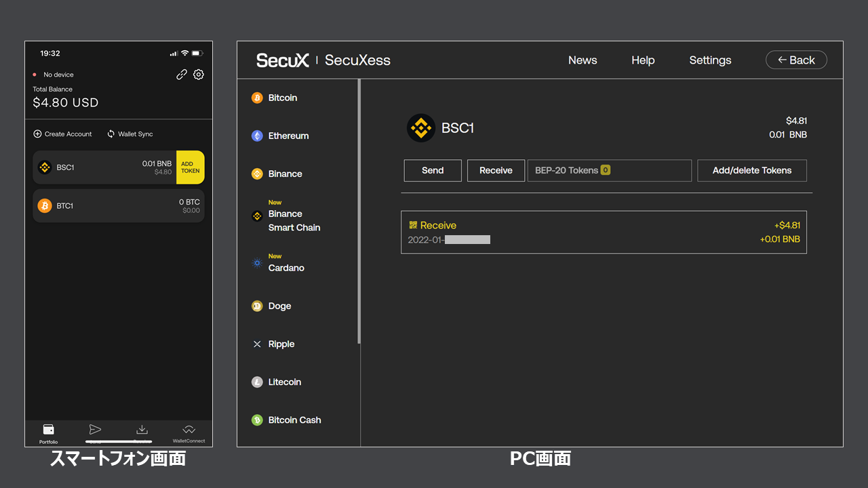Click the Binance Smart Chain sidebar icon
Image resolution: width=868 pixels, height=488 pixels.
[257, 216]
